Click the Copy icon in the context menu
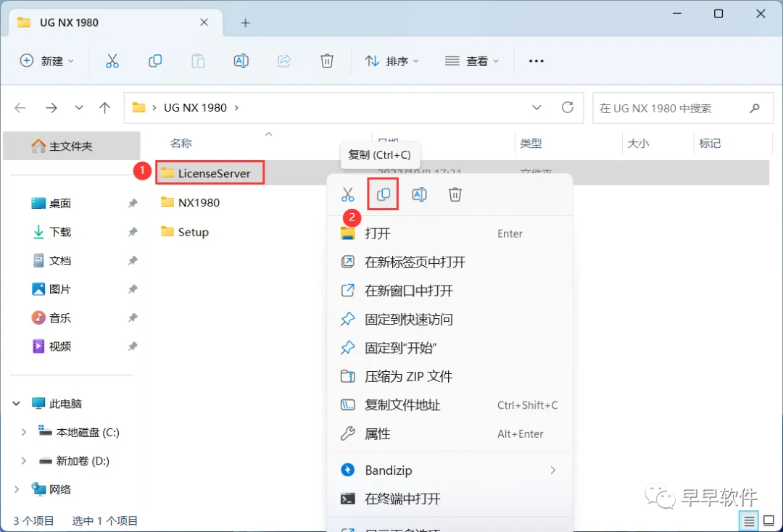Image resolution: width=783 pixels, height=532 pixels. pyautogui.click(x=383, y=194)
